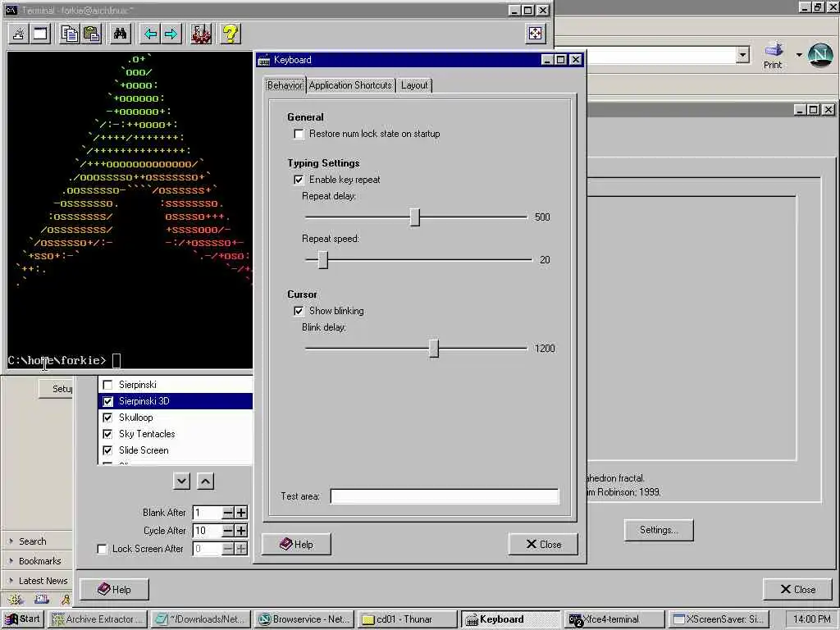Uncheck the Skulloop checkbox
The image size is (840, 630).
[x=107, y=418]
